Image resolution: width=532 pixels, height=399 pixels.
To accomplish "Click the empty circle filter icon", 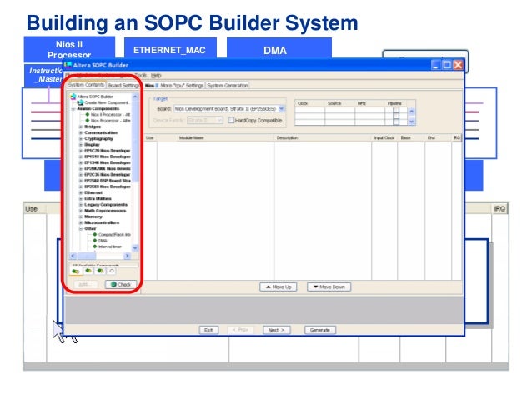I will pyautogui.click(x=111, y=271).
